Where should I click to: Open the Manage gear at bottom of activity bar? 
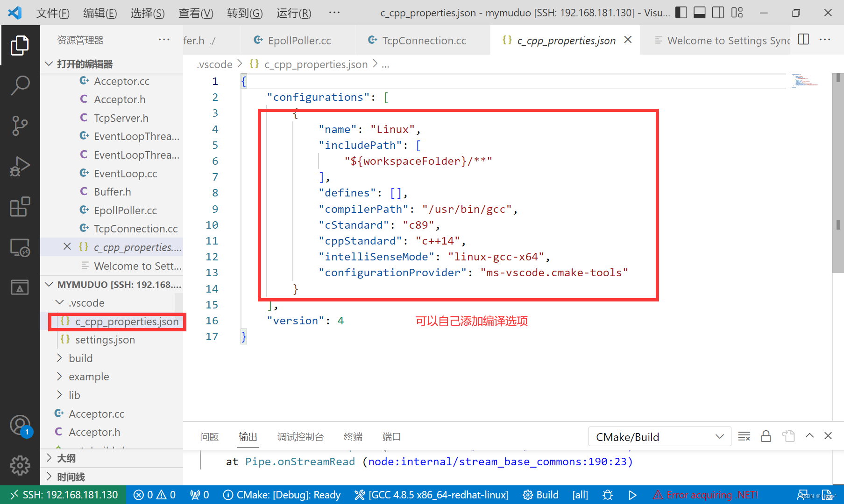[20, 465]
